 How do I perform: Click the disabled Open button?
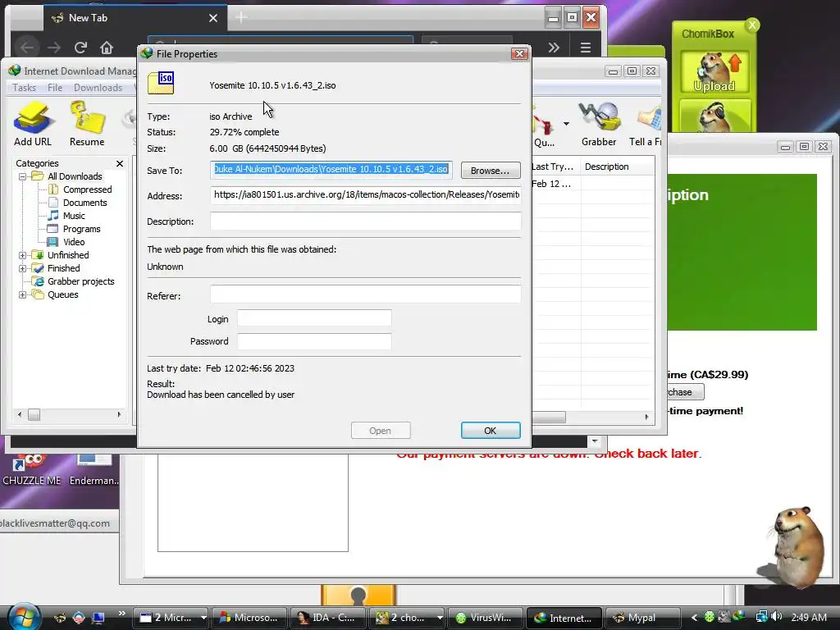[381, 431]
